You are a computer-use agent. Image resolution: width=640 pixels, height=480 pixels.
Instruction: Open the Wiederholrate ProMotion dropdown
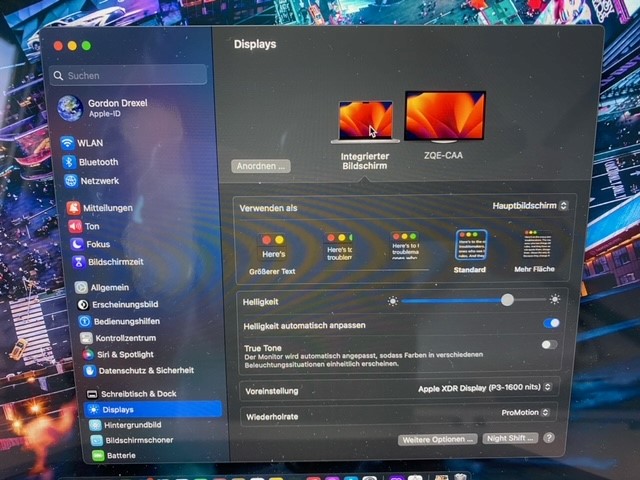coord(525,413)
